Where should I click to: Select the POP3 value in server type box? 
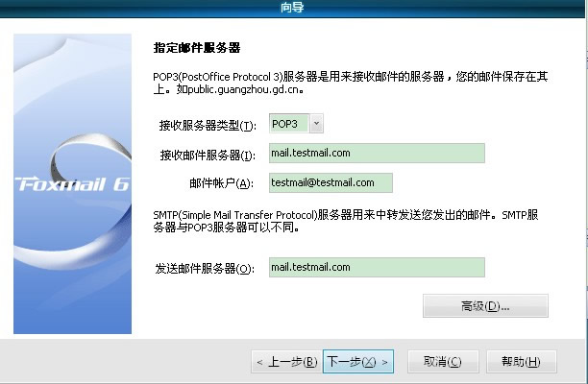(x=287, y=124)
